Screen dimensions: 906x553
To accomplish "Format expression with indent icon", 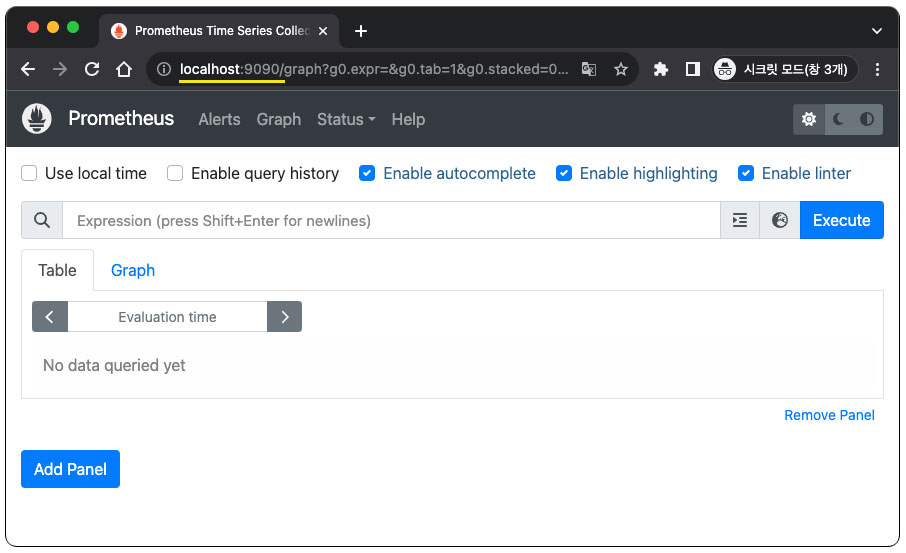I will pos(740,220).
